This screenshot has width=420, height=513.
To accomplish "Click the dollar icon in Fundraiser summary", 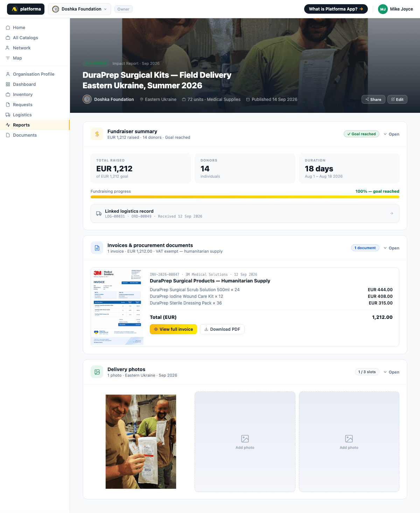I will point(97,134).
